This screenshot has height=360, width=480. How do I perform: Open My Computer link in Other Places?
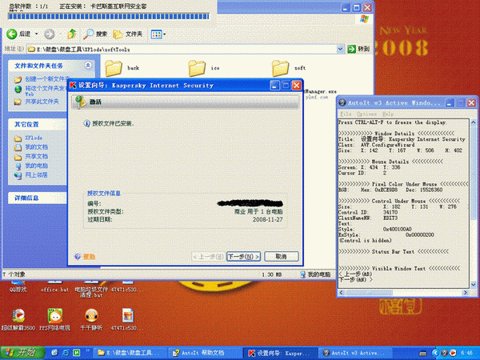tap(36, 166)
